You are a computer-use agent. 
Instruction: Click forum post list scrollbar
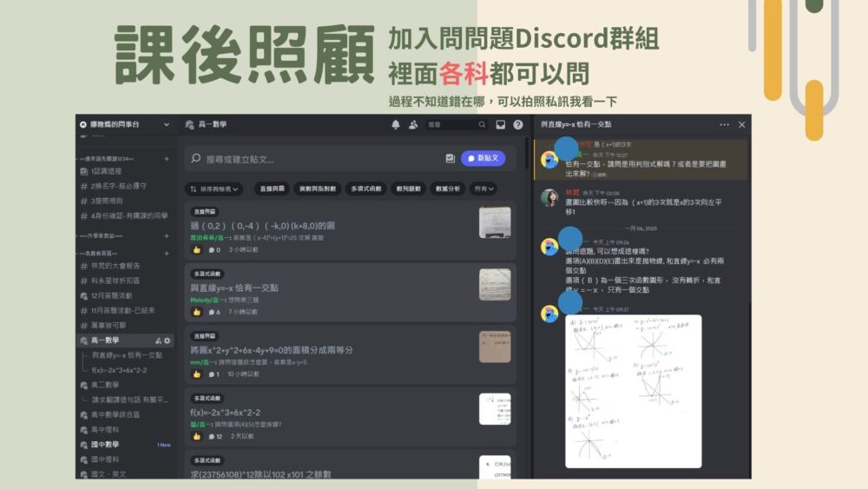click(525, 152)
